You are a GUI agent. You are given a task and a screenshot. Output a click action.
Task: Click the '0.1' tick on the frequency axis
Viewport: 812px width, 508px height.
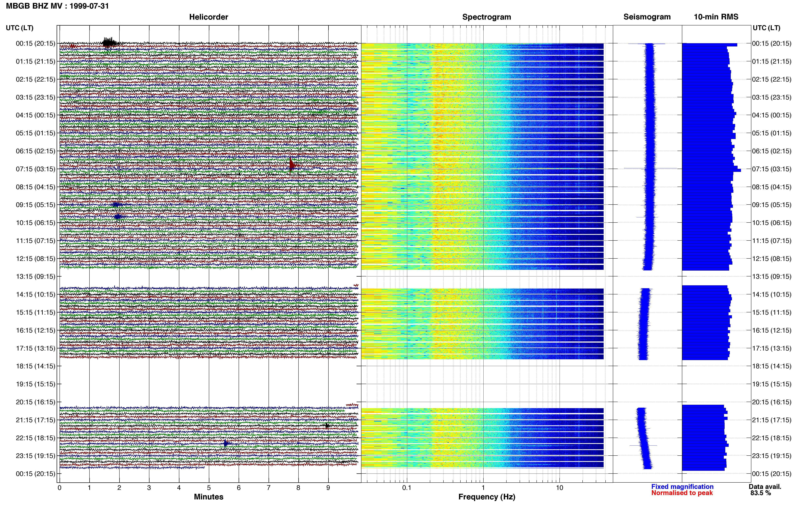[x=407, y=487]
